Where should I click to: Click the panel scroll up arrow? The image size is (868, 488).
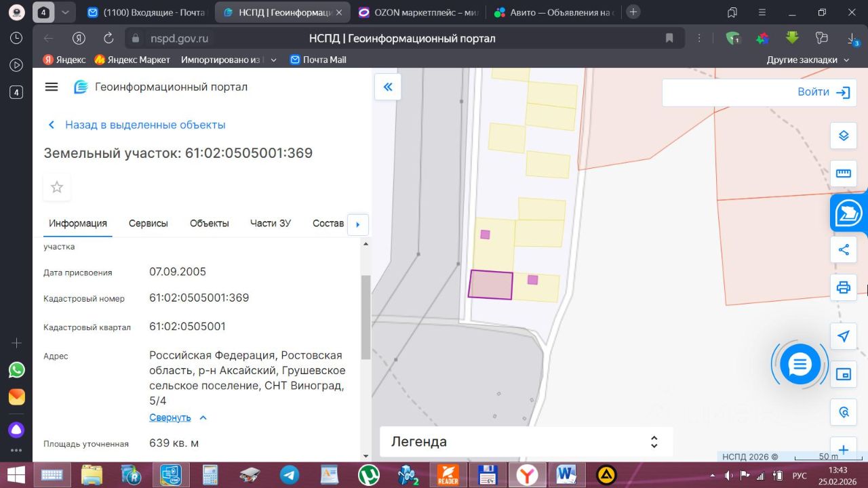click(366, 243)
